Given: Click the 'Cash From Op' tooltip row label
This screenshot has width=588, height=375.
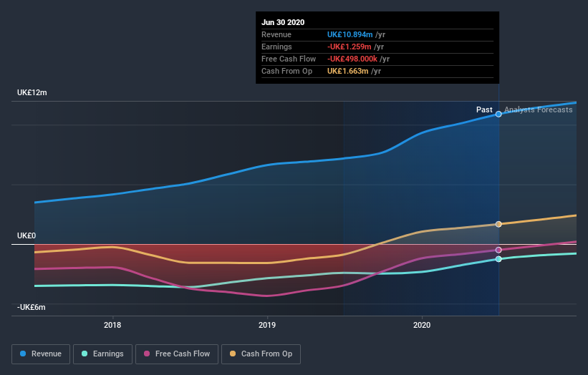Looking at the screenshot, I should click(x=287, y=71).
